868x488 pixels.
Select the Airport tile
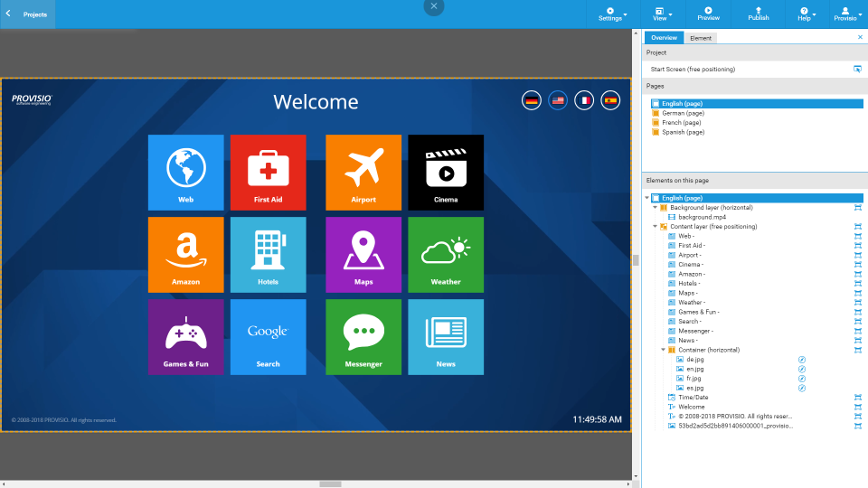pyautogui.click(x=363, y=172)
